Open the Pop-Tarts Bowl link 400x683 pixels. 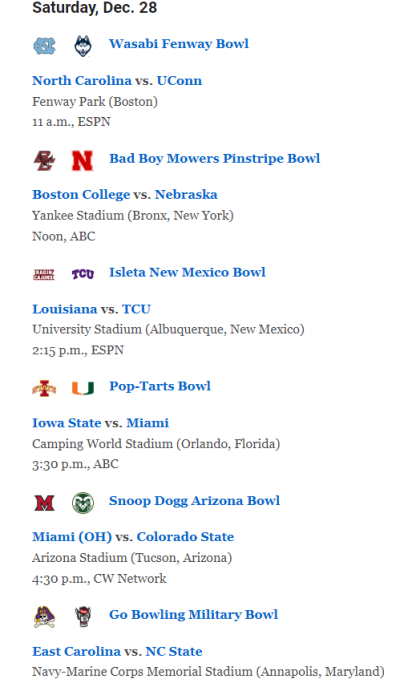pyautogui.click(x=160, y=386)
